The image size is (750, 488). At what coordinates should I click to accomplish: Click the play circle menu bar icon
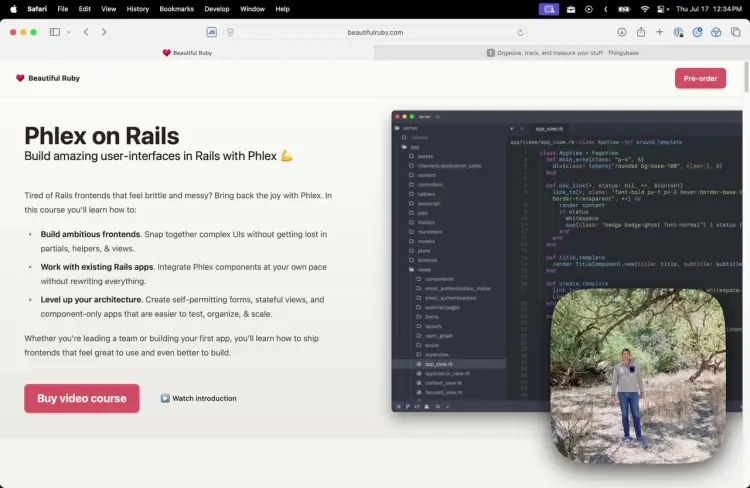click(589, 9)
